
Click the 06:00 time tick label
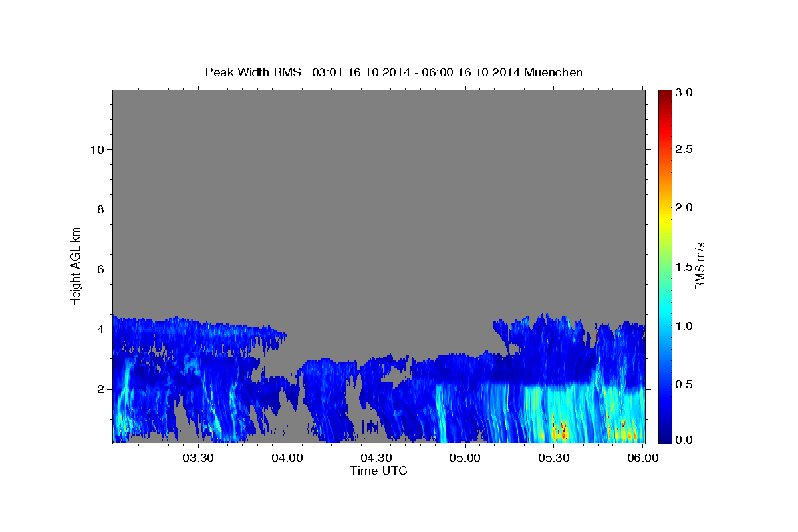pos(643,458)
